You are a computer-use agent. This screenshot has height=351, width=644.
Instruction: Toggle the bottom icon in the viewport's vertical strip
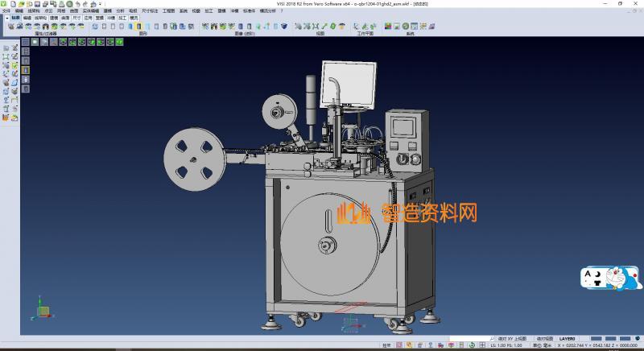pyautogui.click(x=26, y=89)
